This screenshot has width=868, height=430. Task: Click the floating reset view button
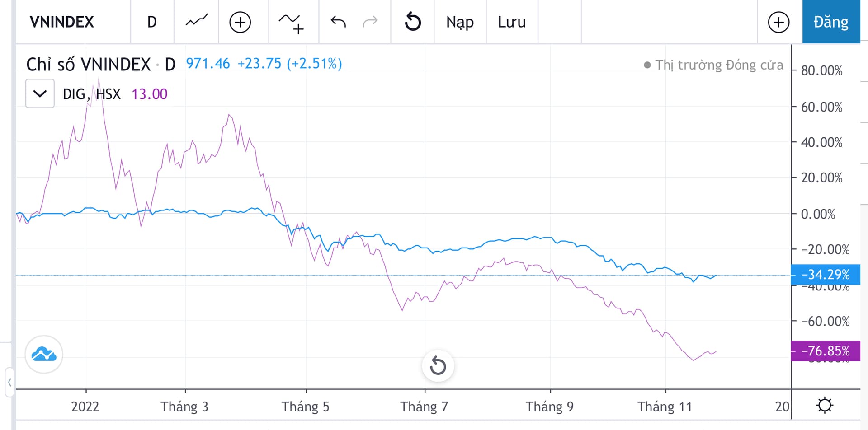click(438, 365)
